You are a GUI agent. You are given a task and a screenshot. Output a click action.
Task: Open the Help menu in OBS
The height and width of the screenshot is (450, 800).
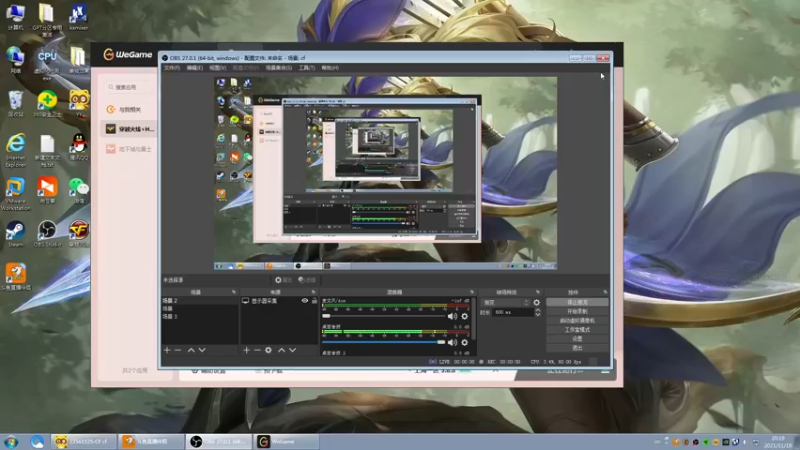click(330, 68)
